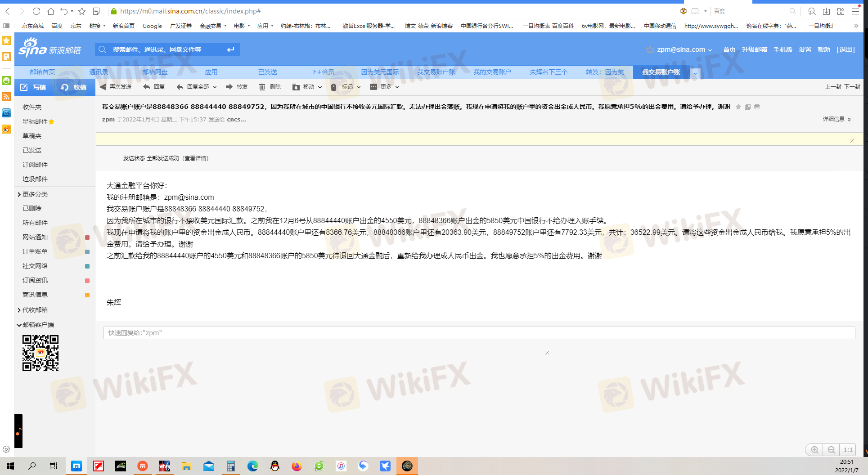Viewport: 868px width, 475px height.
Task: Go to the next email via 下一封
Action: tap(852, 87)
